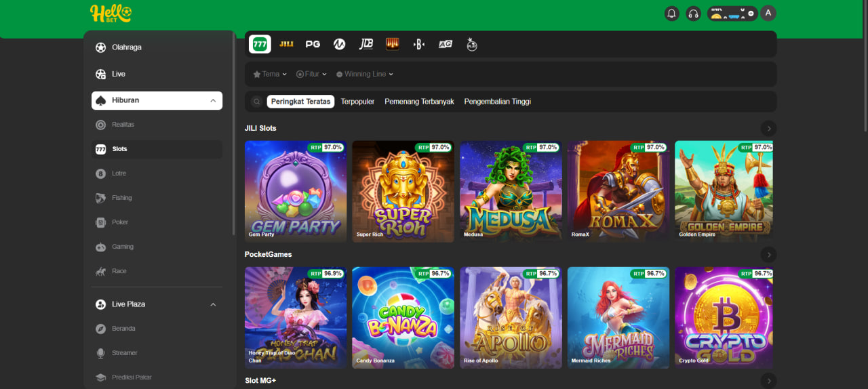The image size is (868, 389).
Task: Open Poker in the sidebar
Action: tap(157, 222)
